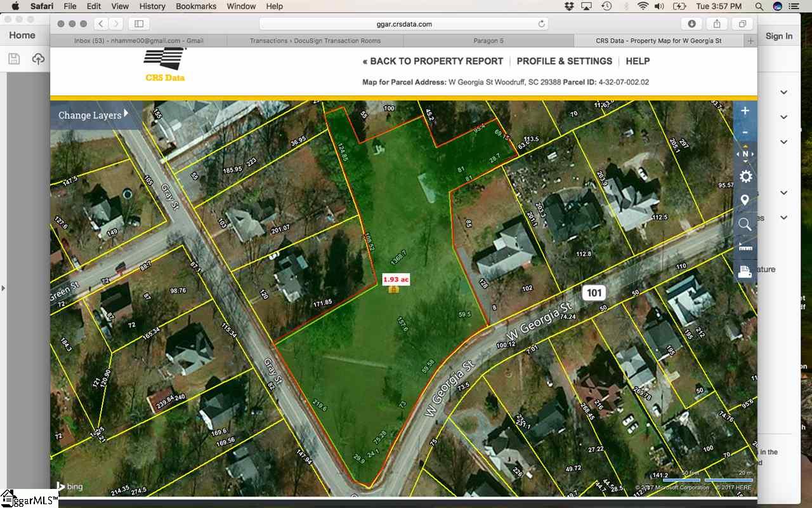This screenshot has width=812, height=508.
Task: Click Sign In in background window
Action: pos(779,36)
